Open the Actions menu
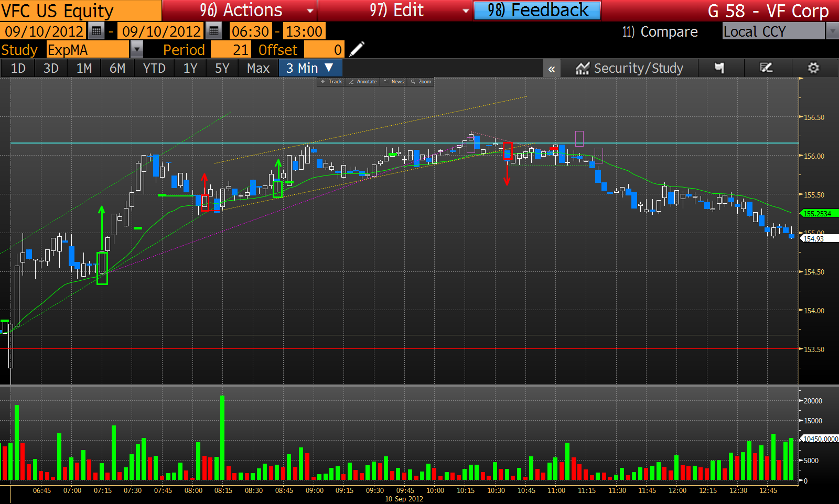The image size is (839, 504). pyautogui.click(x=241, y=10)
